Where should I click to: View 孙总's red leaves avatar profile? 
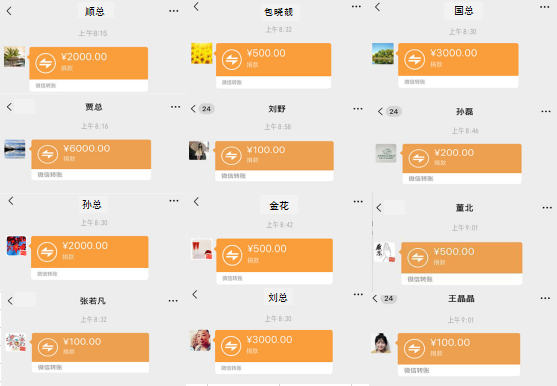coord(16,245)
